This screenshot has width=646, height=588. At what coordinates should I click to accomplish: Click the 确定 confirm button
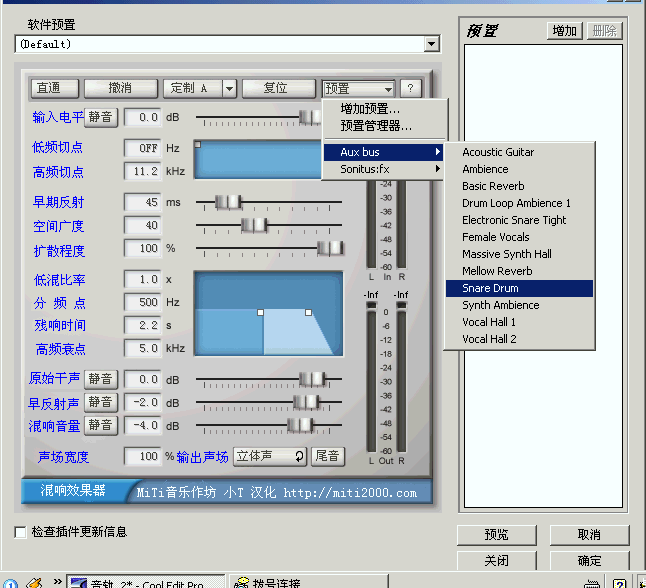tap(589, 560)
